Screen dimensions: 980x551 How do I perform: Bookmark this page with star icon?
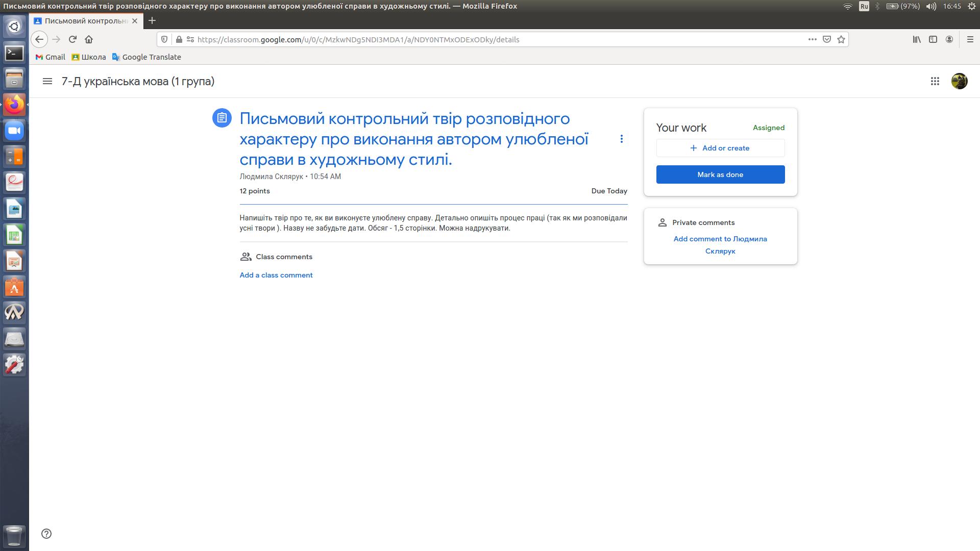tap(841, 39)
